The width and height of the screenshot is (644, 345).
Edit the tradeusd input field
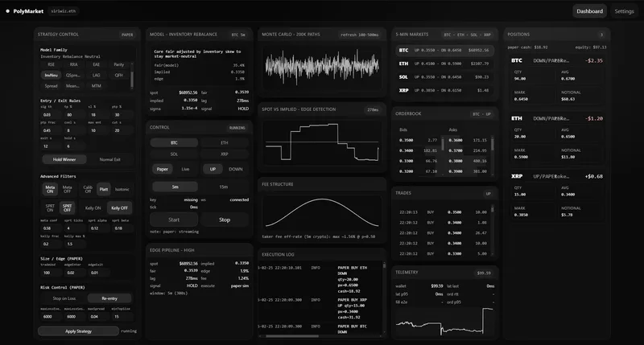(x=51, y=273)
